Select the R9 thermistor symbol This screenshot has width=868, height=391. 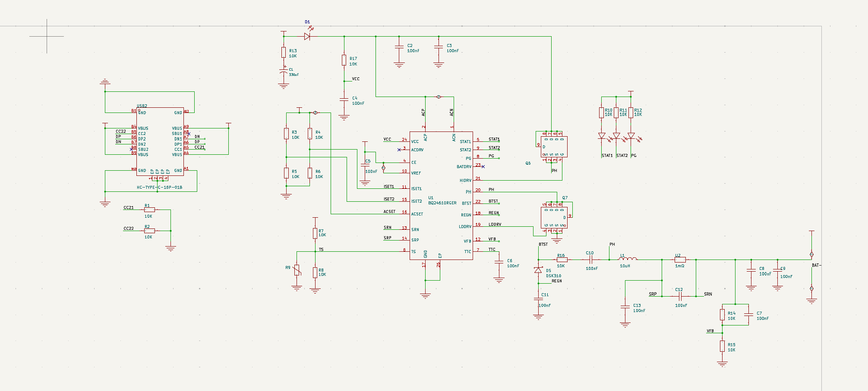297,270
